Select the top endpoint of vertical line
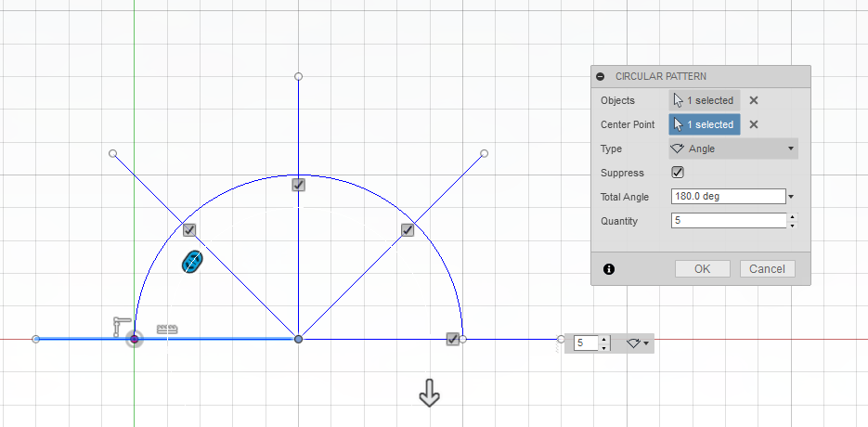Viewport: 868px width, 427px height. pos(298,76)
